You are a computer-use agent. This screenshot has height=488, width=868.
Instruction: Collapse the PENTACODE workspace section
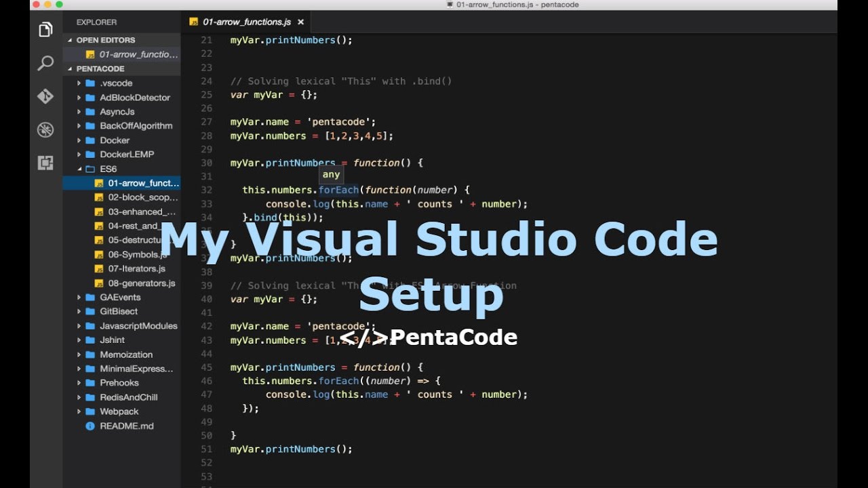pos(70,68)
